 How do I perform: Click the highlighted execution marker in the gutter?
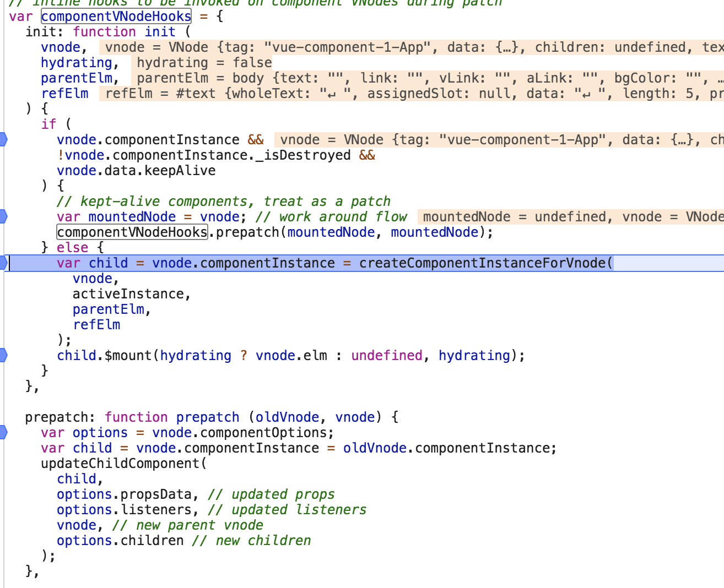pyautogui.click(x=4, y=263)
